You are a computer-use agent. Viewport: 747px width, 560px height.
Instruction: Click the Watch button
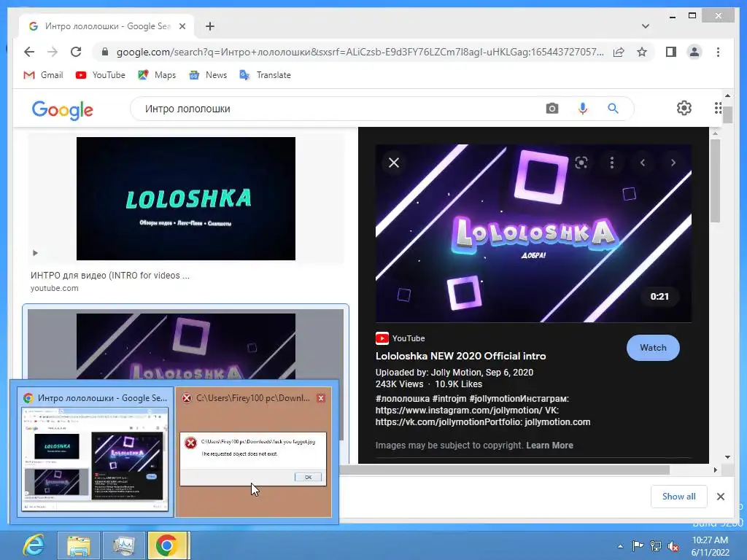click(653, 348)
